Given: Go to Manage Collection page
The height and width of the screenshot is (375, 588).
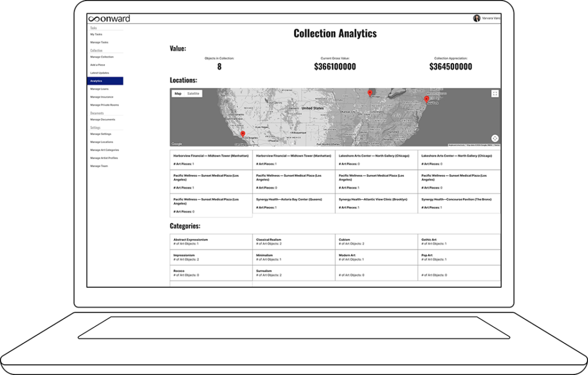Looking at the screenshot, I should tap(102, 57).
